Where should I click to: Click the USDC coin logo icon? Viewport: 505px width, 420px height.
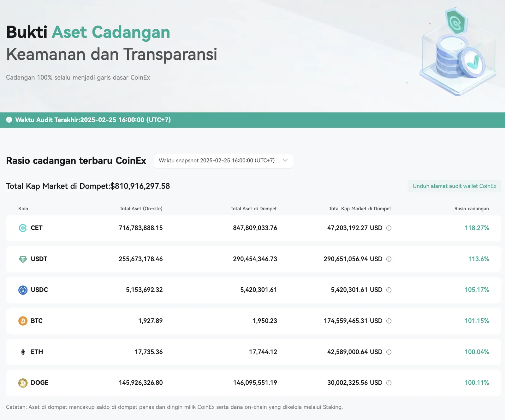[23, 290]
